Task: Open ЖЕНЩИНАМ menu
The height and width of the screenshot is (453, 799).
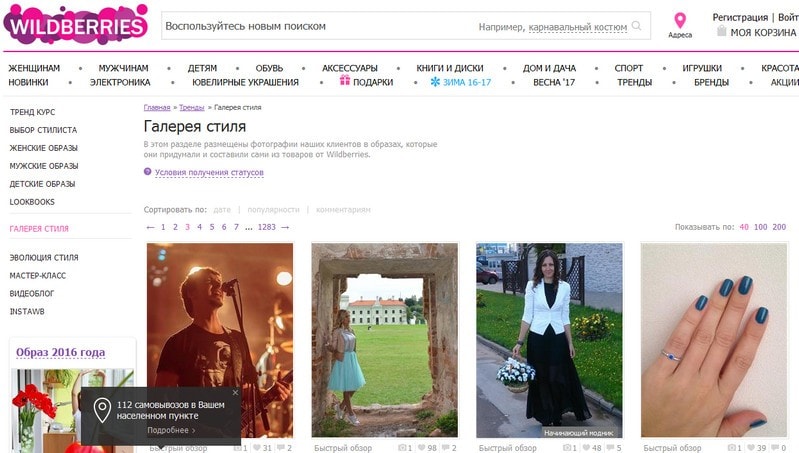Action: click(x=34, y=68)
